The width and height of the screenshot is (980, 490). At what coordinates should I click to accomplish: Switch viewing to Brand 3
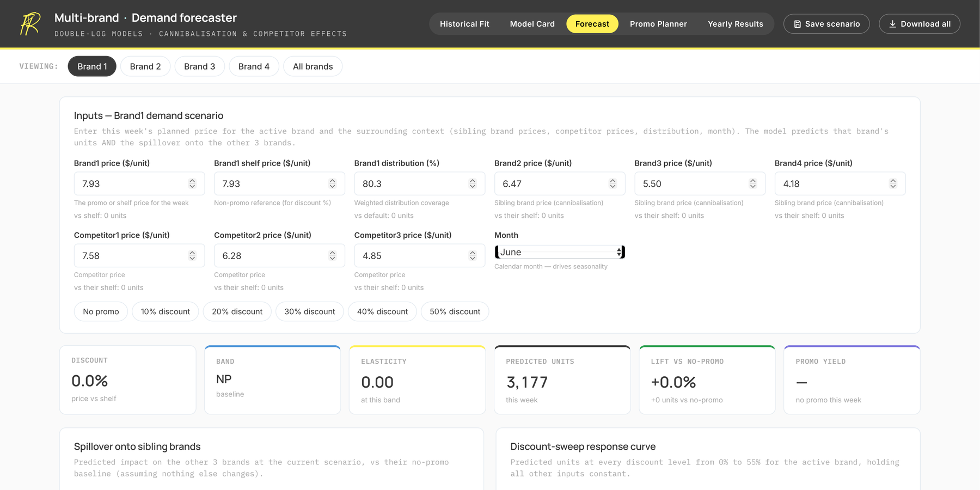(x=199, y=66)
